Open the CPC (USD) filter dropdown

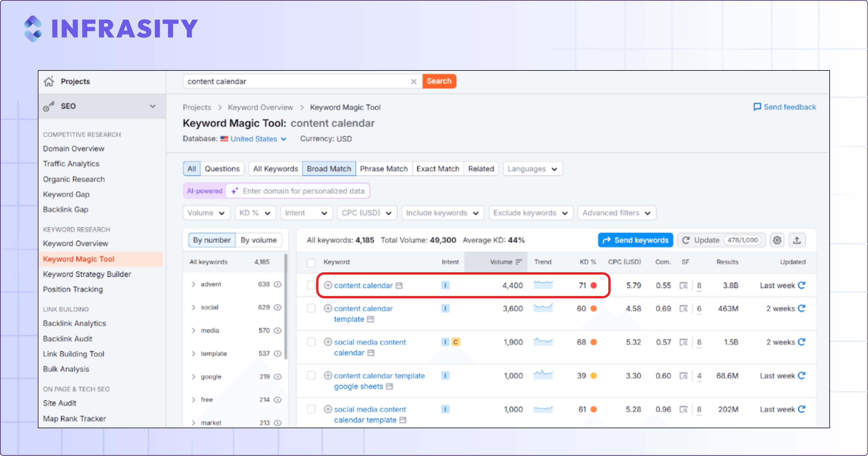point(367,213)
